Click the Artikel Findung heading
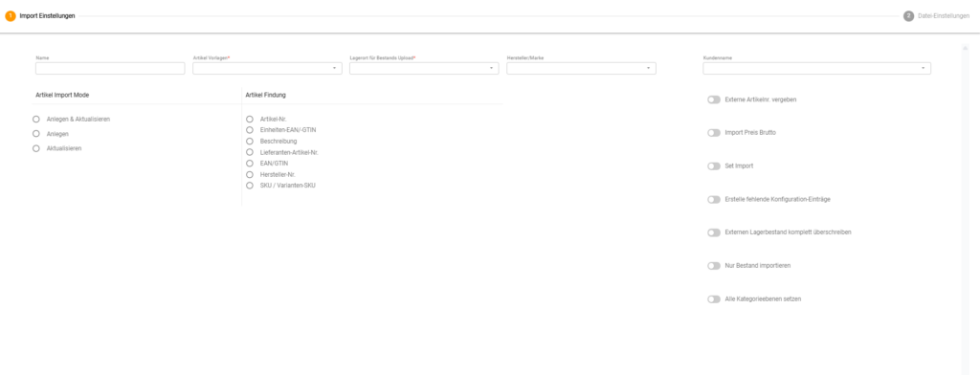The height and width of the screenshot is (375, 980). click(x=266, y=95)
